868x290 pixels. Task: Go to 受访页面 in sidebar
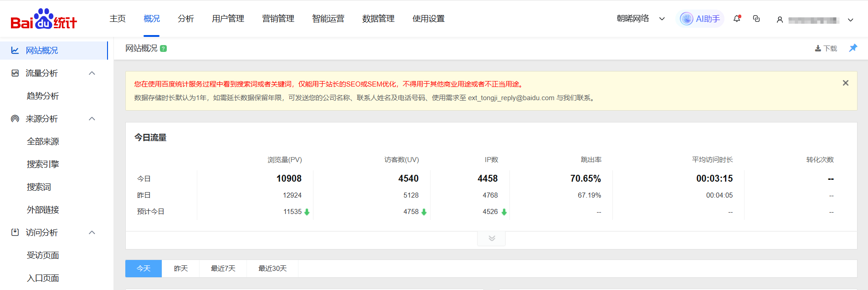click(x=43, y=255)
